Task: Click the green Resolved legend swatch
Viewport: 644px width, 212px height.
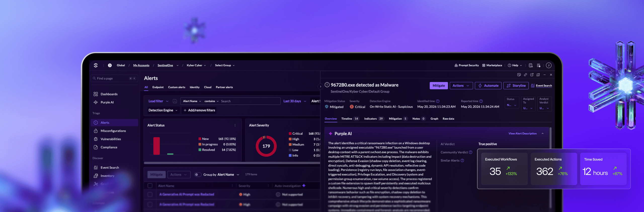Action: coord(200,150)
